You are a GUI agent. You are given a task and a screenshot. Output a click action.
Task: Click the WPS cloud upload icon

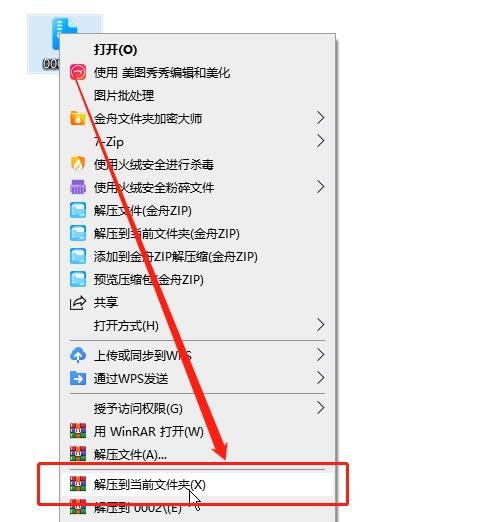(x=78, y=355)
